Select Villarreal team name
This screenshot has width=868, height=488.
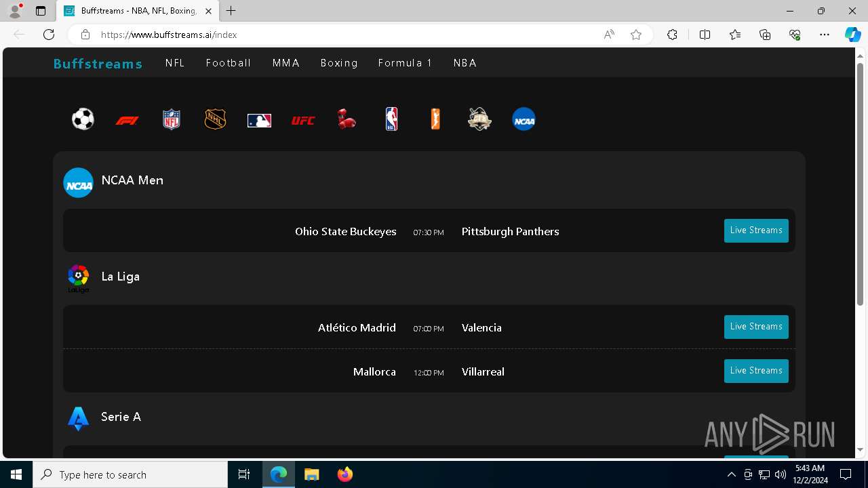point(483,372)
